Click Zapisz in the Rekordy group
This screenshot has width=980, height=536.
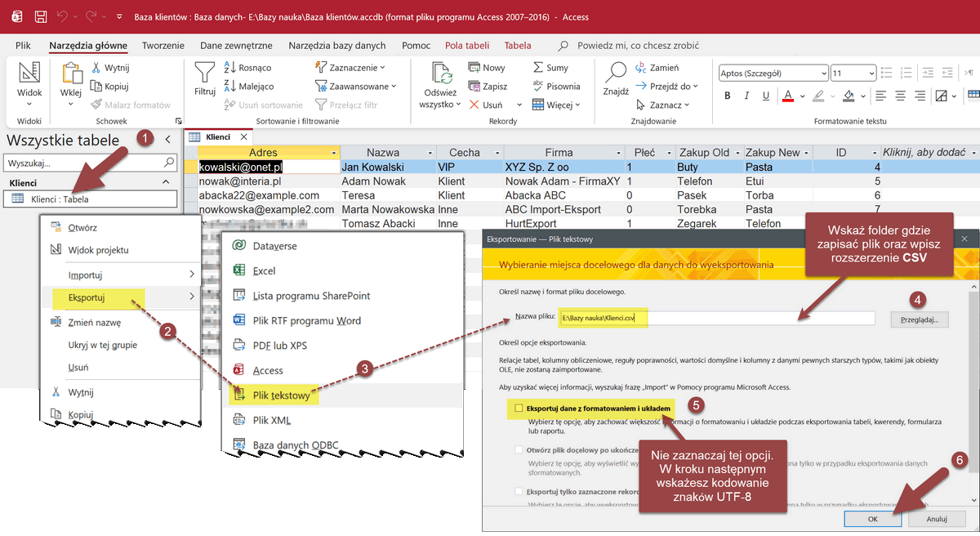(x=488, y=87)
